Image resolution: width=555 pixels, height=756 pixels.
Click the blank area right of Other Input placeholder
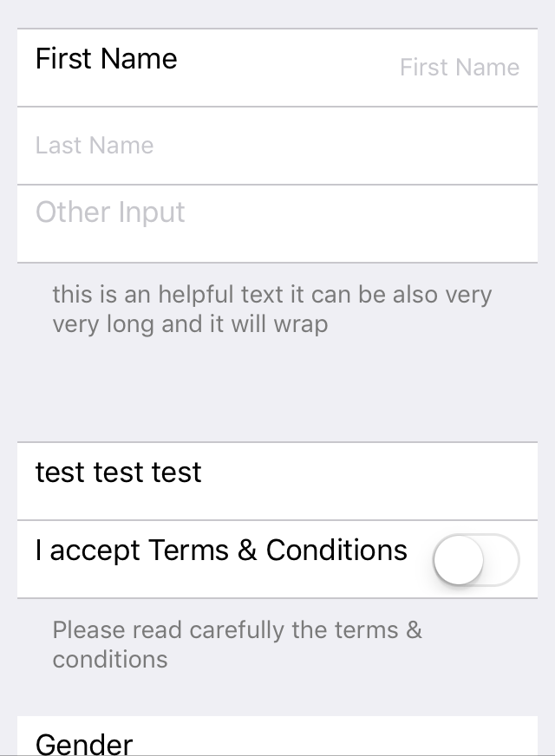click(361, 224)
